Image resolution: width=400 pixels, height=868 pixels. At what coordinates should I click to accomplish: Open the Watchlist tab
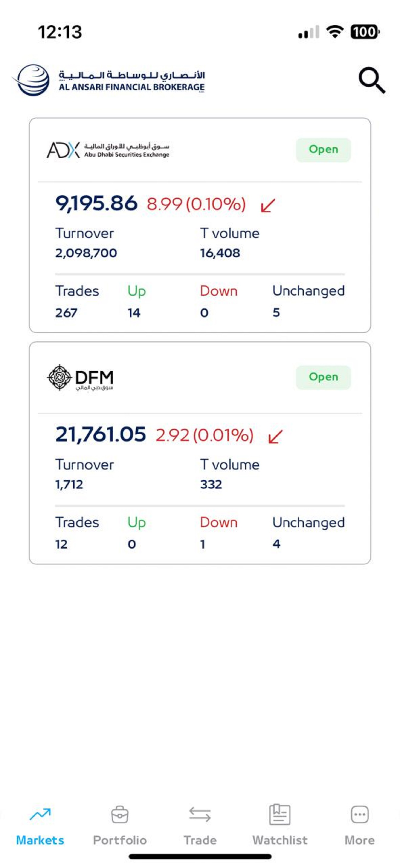pyautogui.click(x=280, y=826)
